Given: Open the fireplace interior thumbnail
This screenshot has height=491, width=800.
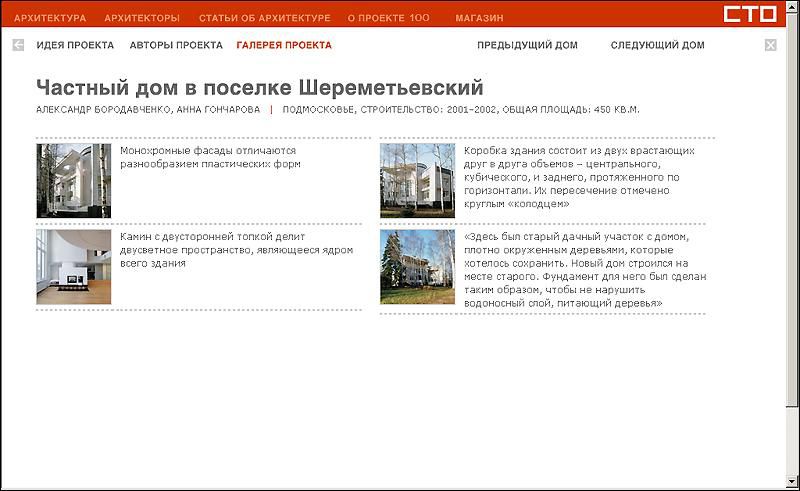Looking at the screenshot, I should click(x=73, y=266).
